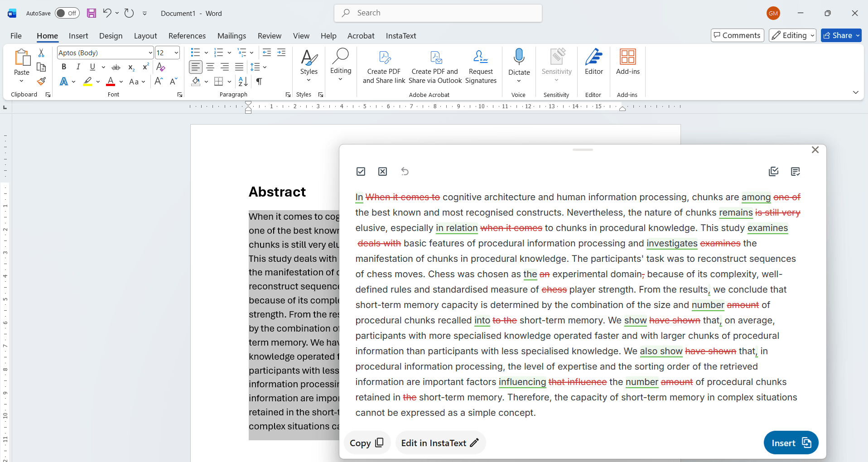This screenshot has height=462, width=868.
Task: Undo the last action in Word
Action: tap(107, 13)
